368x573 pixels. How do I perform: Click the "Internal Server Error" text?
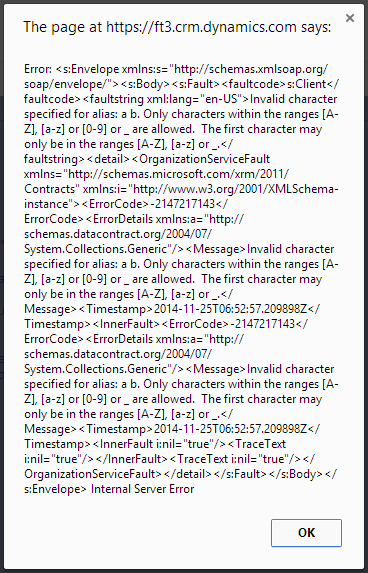coord(143,489)
